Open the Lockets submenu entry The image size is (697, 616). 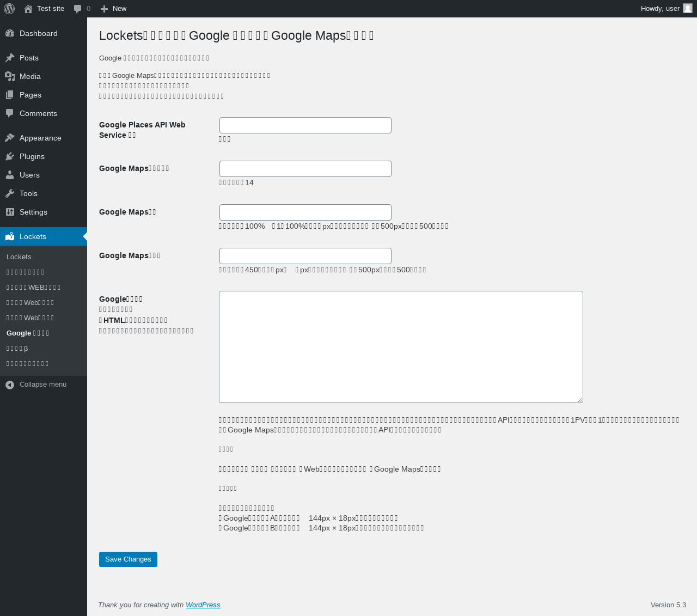click(44, 257)
